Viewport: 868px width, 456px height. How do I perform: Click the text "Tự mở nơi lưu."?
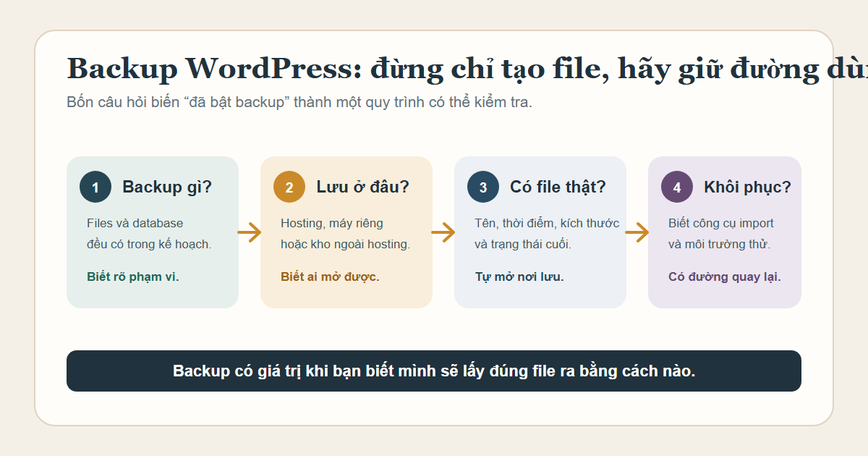(x=519, y=276)
